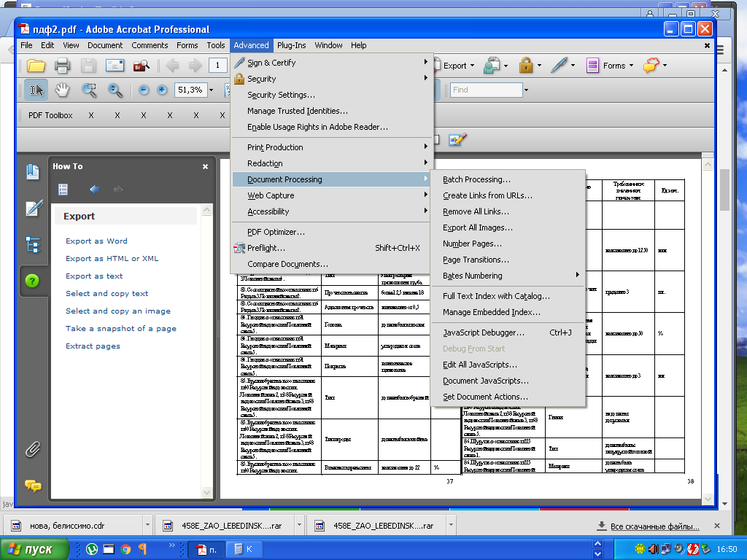Click the Print icon in toolbar
This screenshot has height=560, width=747.
tap(62, 65)
